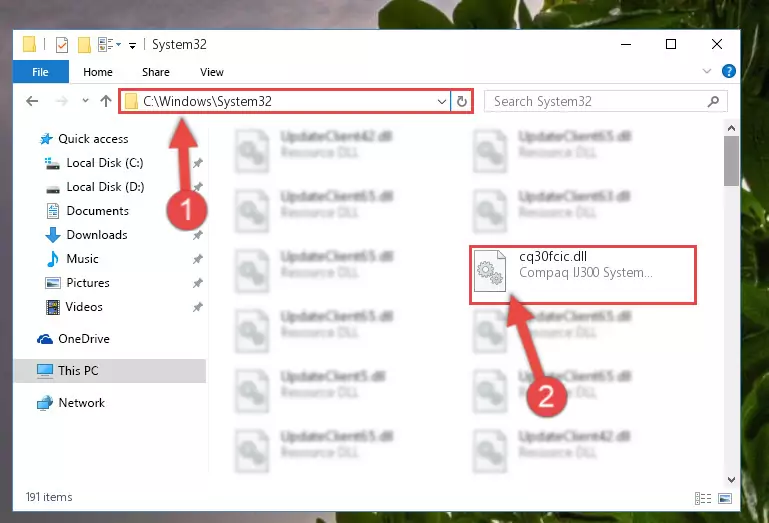Select the cq30fcic.dll file
The width and height of the screenshot is (769, 523).
pyautogui.click(x=583, y=275)
